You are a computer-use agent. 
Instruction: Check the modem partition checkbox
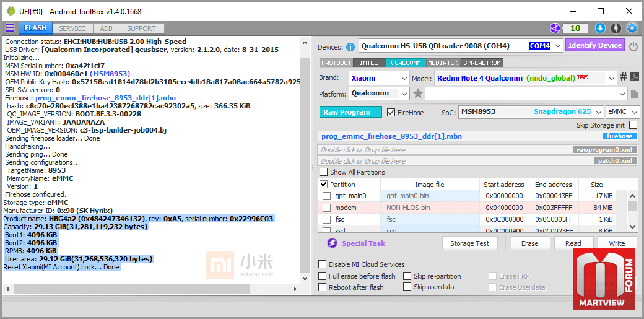(x=326, y=208)
